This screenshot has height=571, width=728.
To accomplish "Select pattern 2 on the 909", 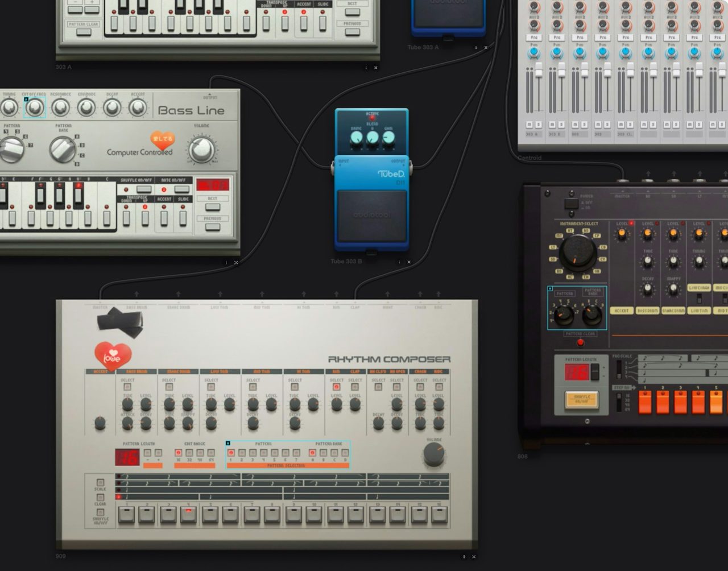I will [242, 453].
